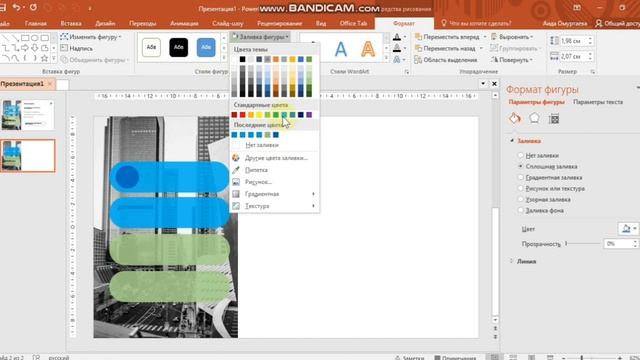The image size is (640, 360).
Task: Click Переместить вперед bring forward icon
Action: tap(418, 37)
